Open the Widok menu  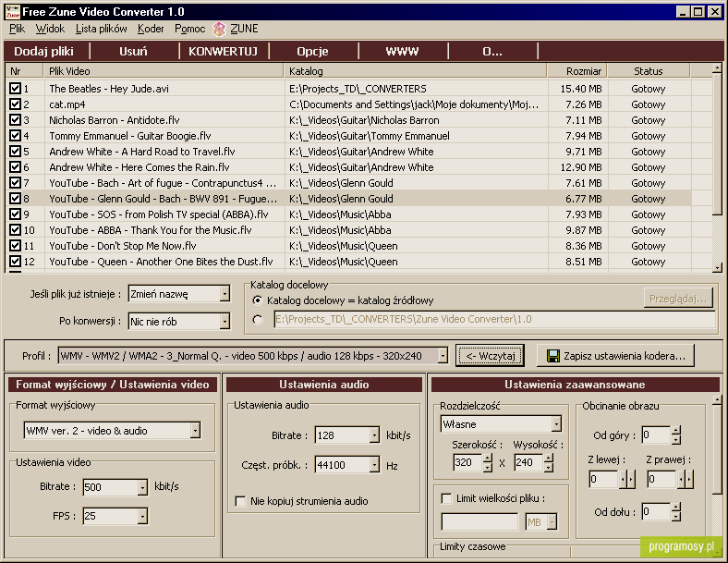tap(50, 29)
